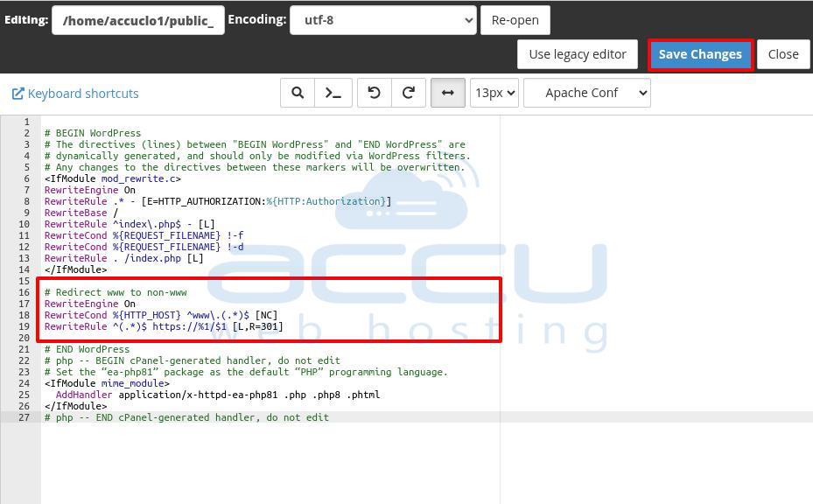Screen dimensions: 813x504
Task: Click the 'RewriteBase /' line
Action: pos(81,213)
